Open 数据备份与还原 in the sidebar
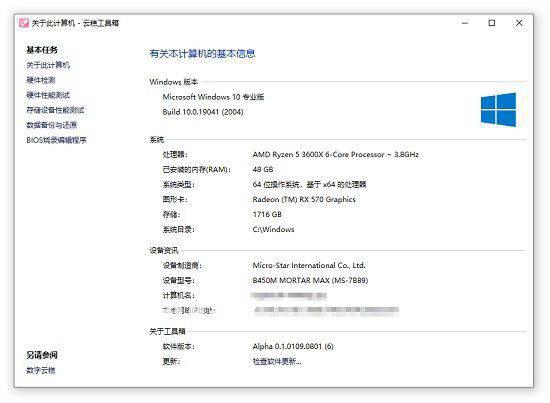The image size is (550, 403). point(52,125)
